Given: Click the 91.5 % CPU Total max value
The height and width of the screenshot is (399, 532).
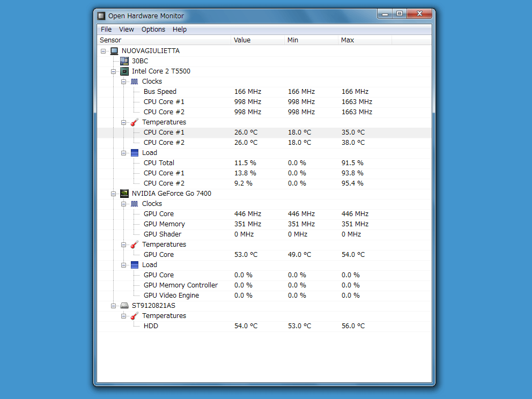Looking at the screenshot, I should pyautogui.click(x=352, y=163).
